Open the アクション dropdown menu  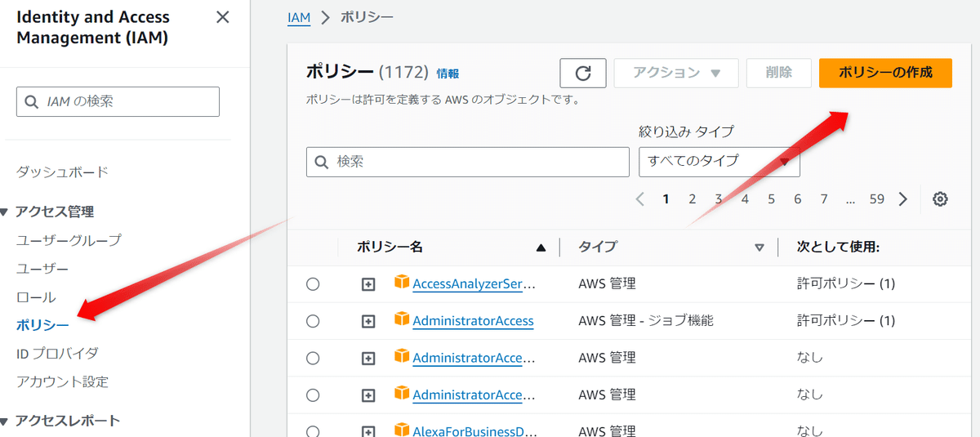(x=676, y=73)
